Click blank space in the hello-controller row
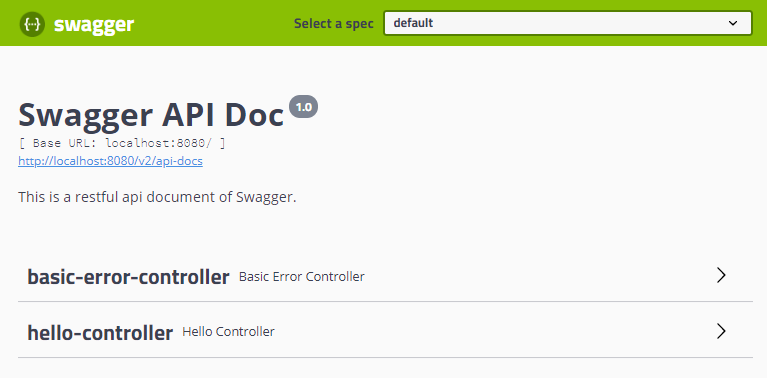 pos(489,332)
